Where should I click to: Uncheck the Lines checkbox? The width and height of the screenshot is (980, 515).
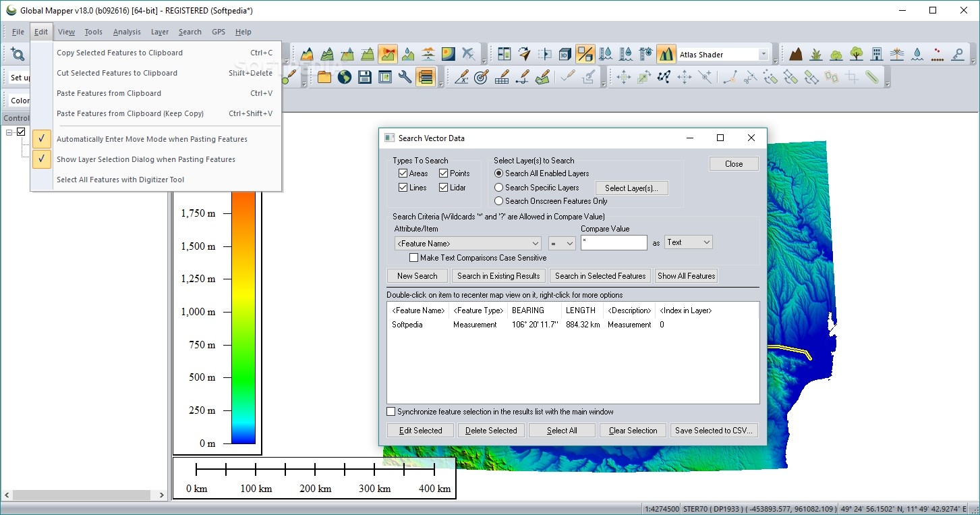point(403,188)
